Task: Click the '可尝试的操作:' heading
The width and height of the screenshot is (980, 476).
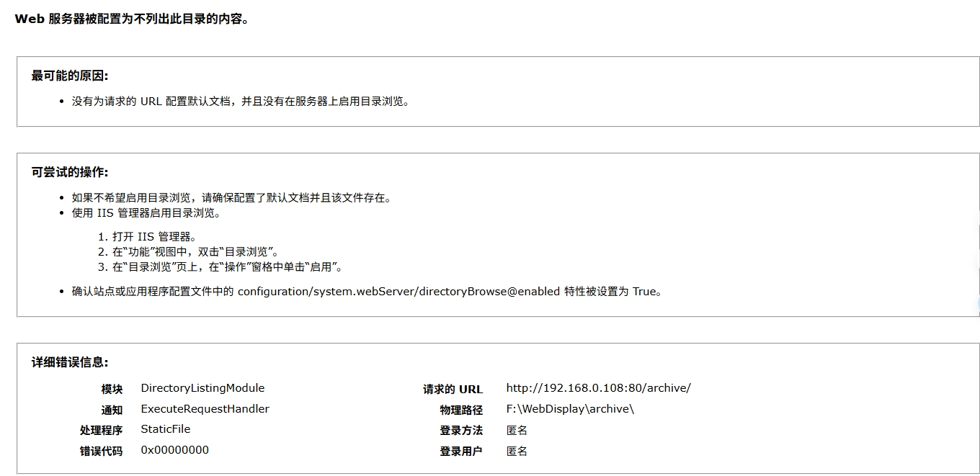Action: [x=70, y=172]
